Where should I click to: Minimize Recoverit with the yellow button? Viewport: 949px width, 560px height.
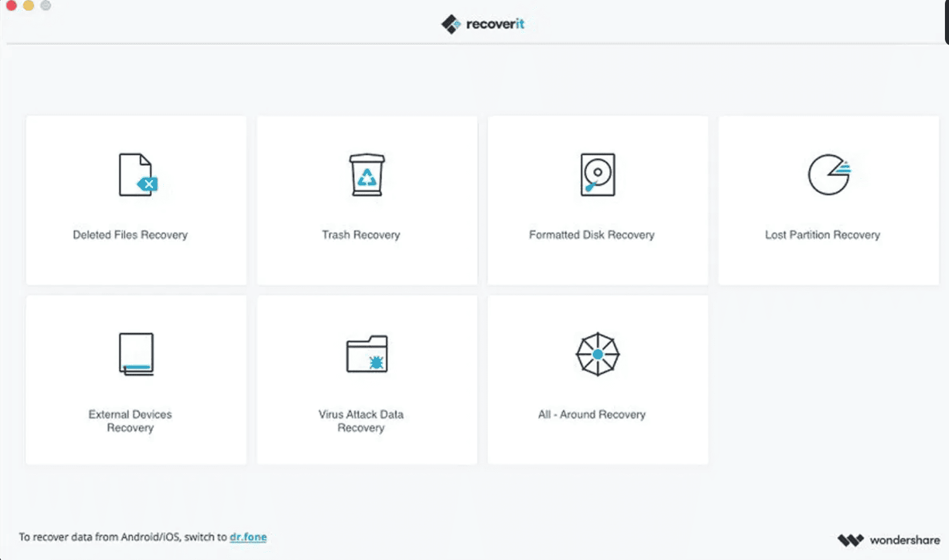point(28,5)
